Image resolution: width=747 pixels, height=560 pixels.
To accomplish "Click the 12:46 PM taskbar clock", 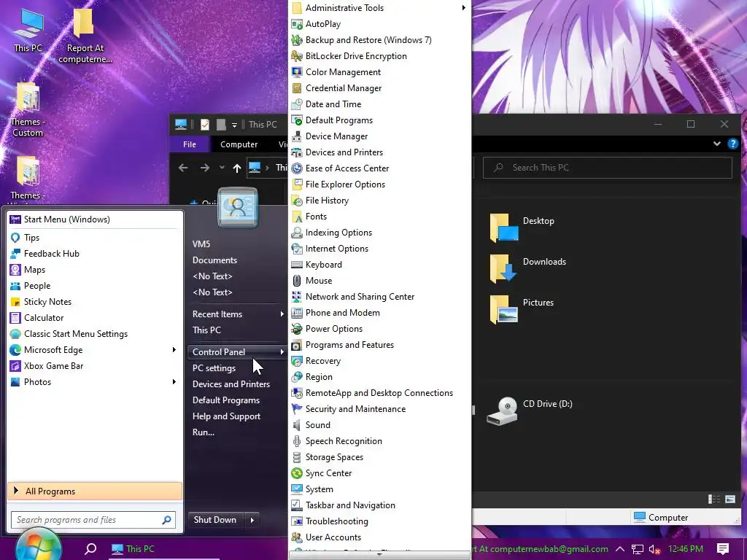I will pos(686,549).
